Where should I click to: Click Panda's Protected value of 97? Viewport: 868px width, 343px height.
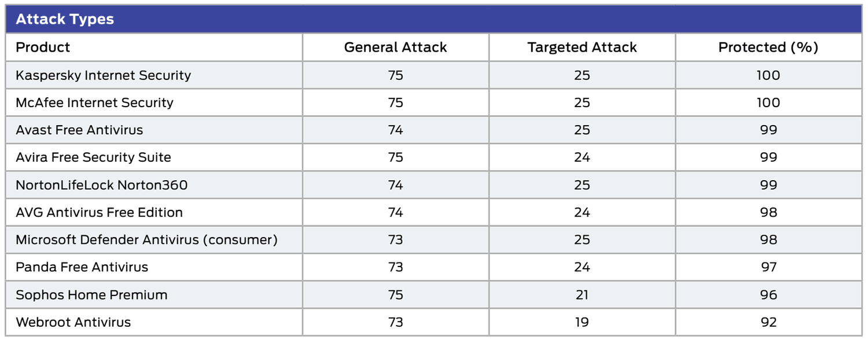coord(768,267)
